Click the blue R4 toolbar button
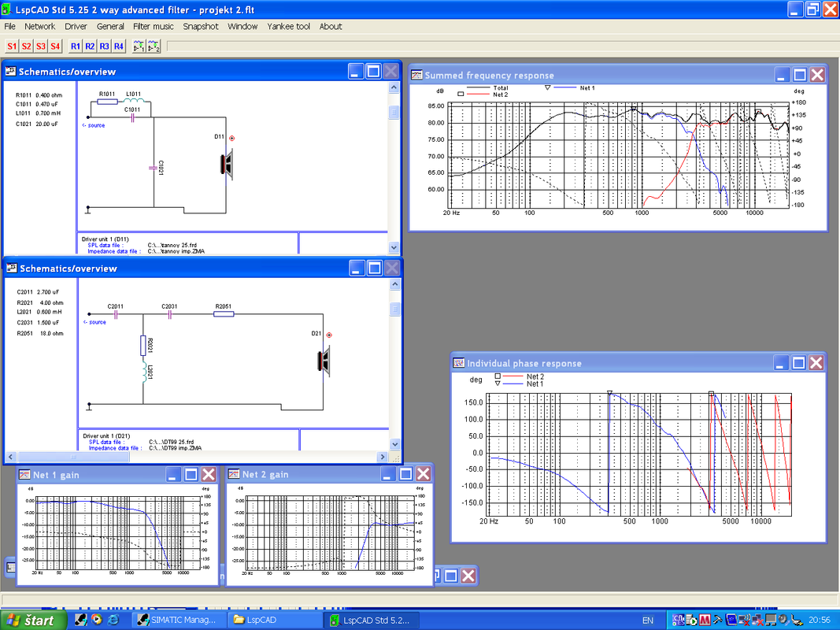840x630 pixels. coord(119,46)
